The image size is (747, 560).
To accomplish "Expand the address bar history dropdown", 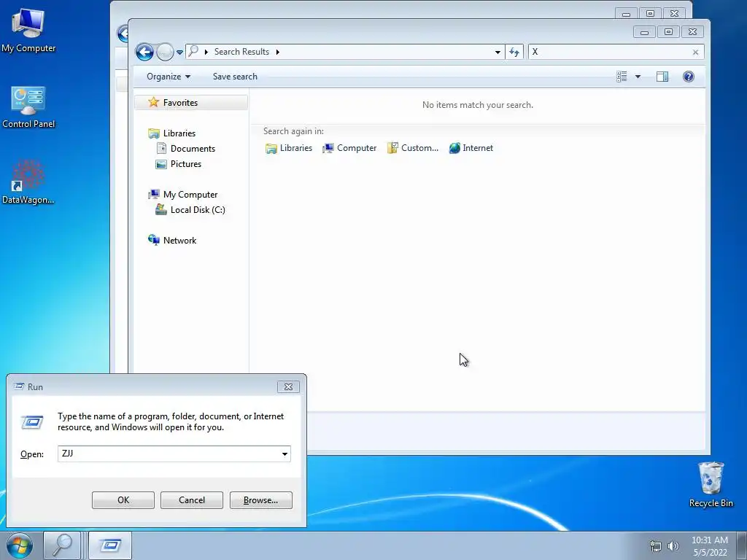I will (x=498, y=52).
